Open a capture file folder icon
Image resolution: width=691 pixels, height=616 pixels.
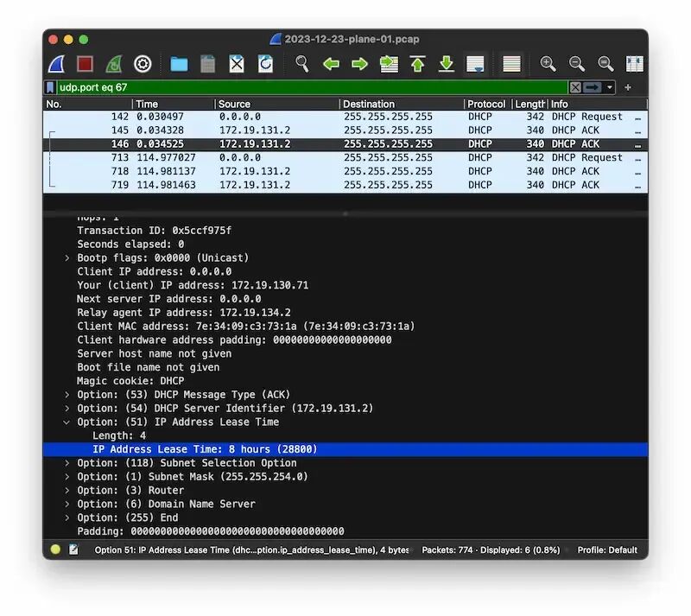click(x=179, y=65)
